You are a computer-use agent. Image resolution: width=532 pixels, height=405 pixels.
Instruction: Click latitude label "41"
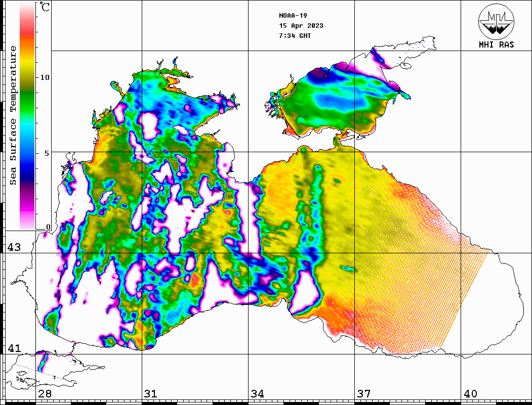pos(14,348)
